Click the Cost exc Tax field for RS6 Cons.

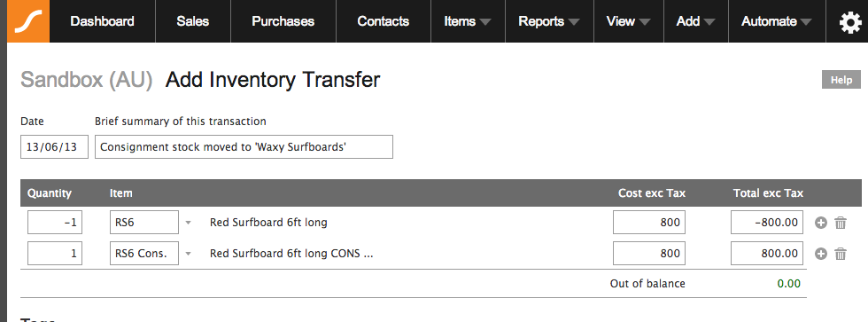pos(649,254)
